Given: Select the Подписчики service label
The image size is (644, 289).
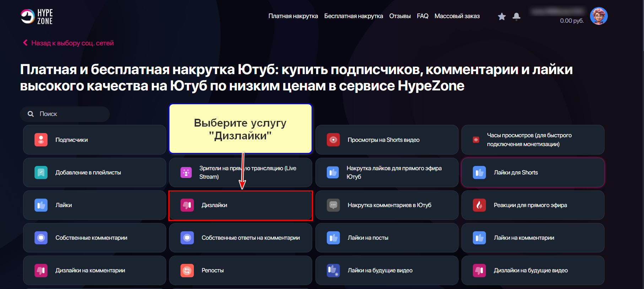Looking at the screenshot, I should pyautogui.click(x=71, y=140).
